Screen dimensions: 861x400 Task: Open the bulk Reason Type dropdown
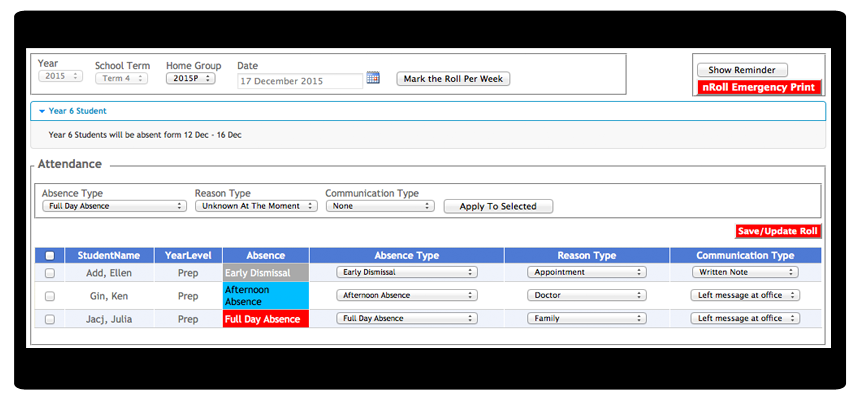[x=256, y=206]
